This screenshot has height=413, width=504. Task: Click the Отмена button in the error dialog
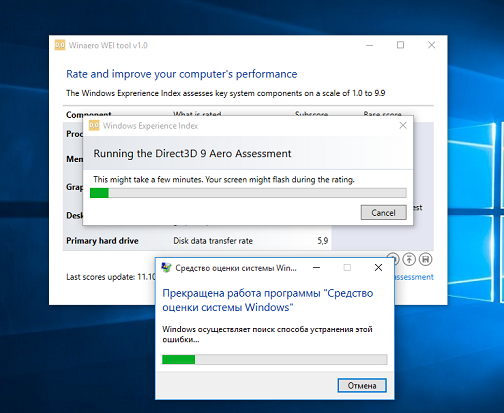pyautogui.click(x=362, y=386)
